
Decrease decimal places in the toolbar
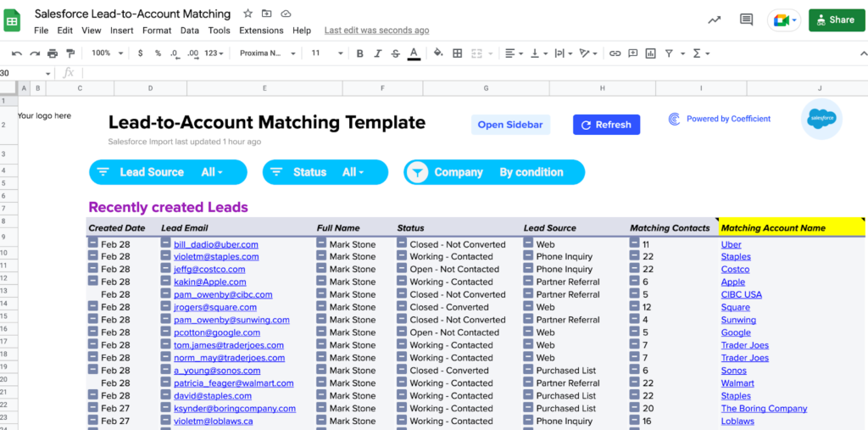pyautogui.click(x=175, y=53)
